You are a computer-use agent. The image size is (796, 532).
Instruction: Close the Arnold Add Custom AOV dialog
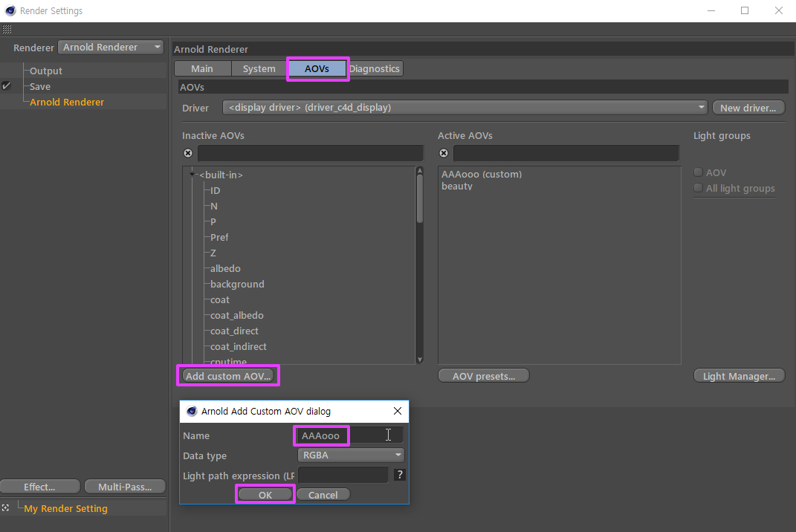pyautogui.click(x=398, y=411)
